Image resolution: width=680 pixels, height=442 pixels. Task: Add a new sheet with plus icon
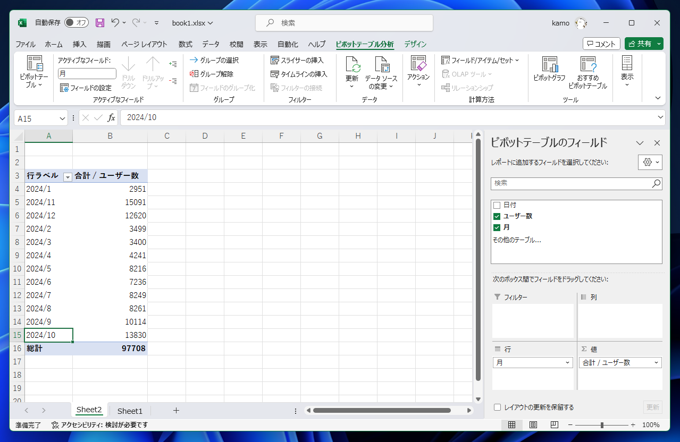(176, 410)
